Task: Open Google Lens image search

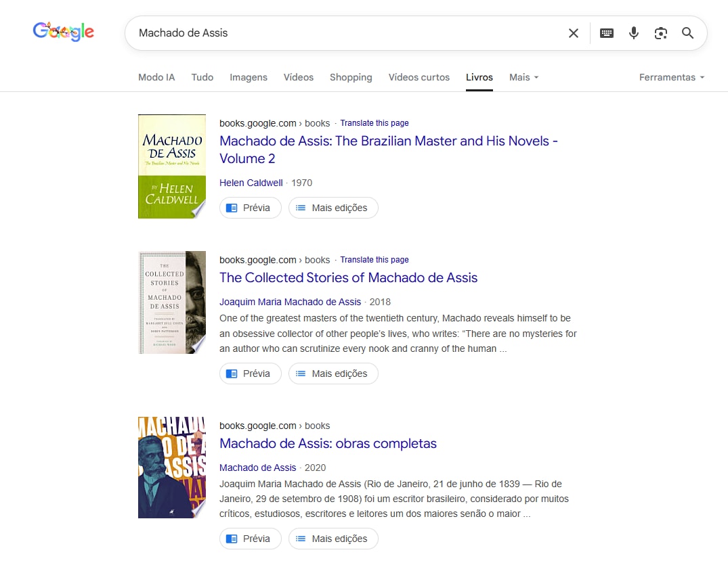Action: tap(660, 32)
